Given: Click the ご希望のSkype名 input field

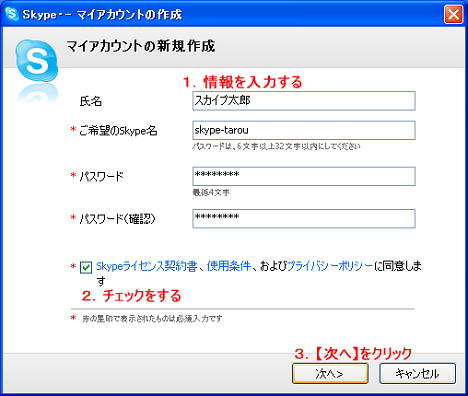Looking at the screenshot, I should coord(304,130).
